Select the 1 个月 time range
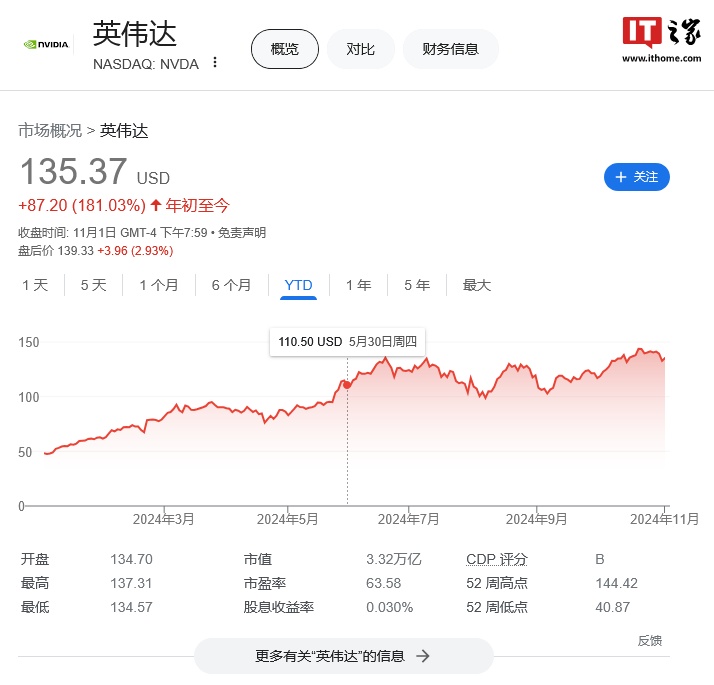The height and width of the screenshot is (685, 714). (x=158, y=285)
